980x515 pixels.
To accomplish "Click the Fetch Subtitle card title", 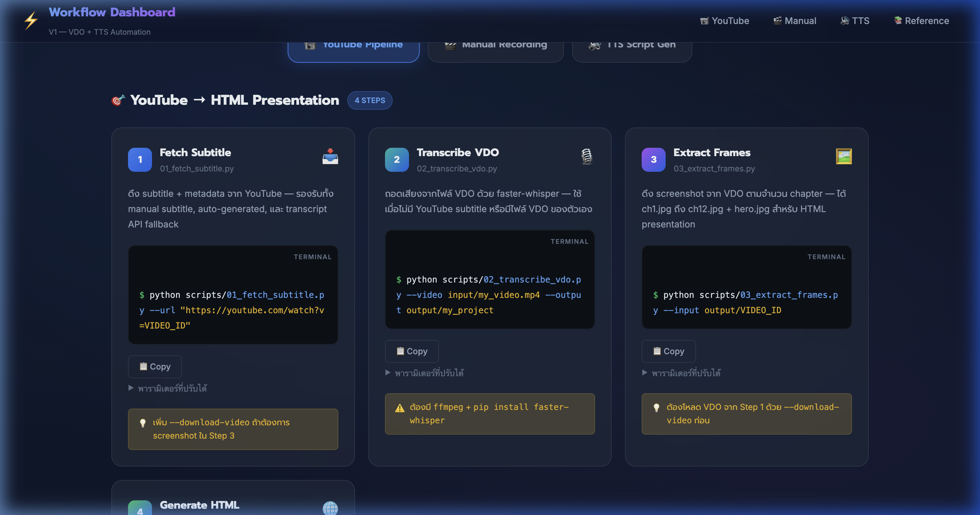I will [x=195, y=153].
